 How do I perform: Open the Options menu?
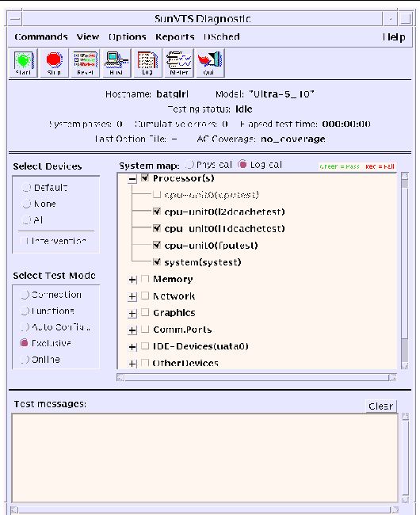click(x=127, y=36)
